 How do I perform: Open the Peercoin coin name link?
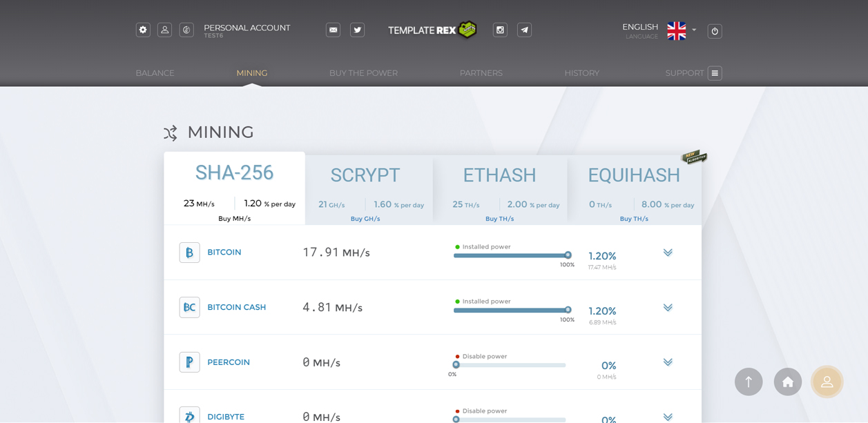(x=229, y=362)
